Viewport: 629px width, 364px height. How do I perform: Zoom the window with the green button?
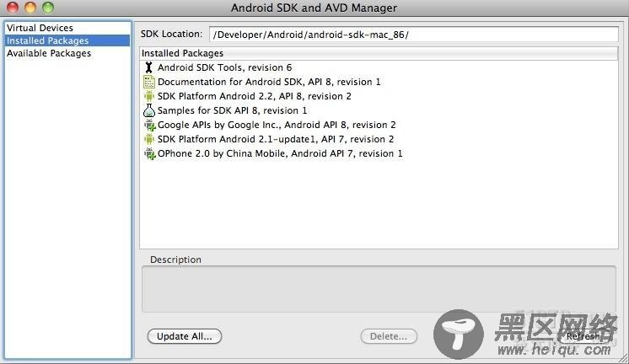(x=48, y=8)
